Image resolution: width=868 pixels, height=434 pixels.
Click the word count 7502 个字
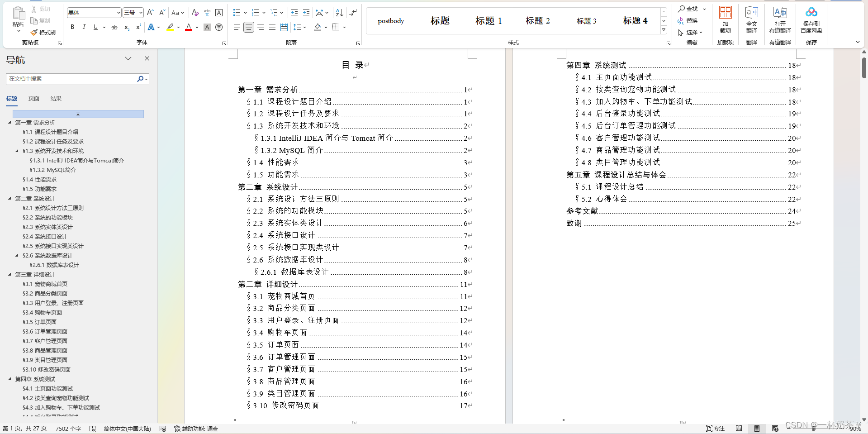[68, 429]
